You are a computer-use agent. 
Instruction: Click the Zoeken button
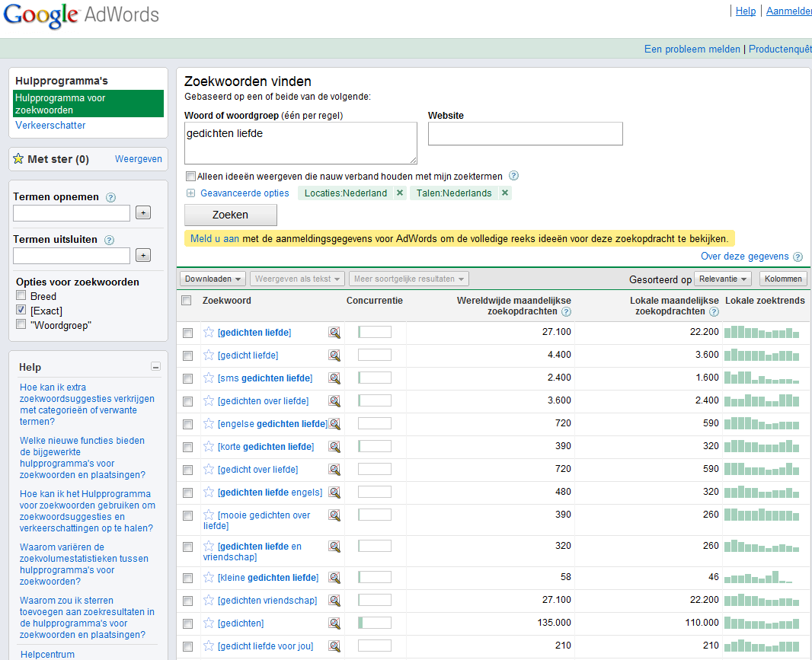pos(231,215)
